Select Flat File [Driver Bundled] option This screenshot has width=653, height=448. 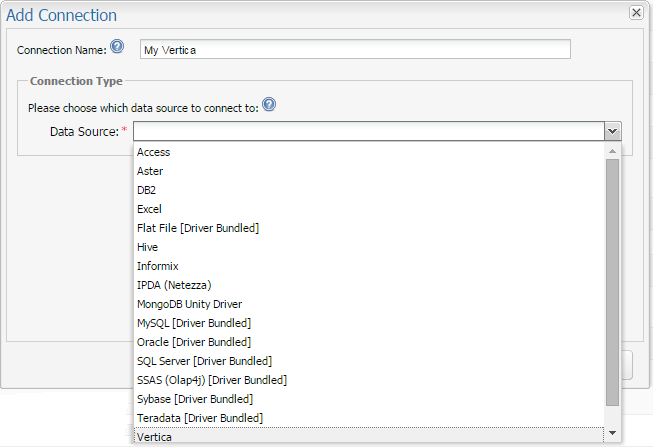point(198,228)
